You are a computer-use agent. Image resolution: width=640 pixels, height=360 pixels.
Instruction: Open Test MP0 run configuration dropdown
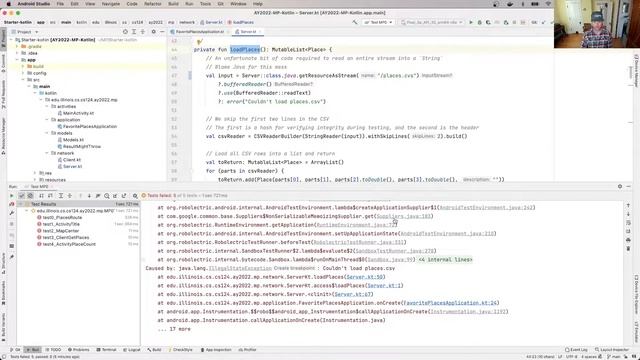tap(378, 22)
